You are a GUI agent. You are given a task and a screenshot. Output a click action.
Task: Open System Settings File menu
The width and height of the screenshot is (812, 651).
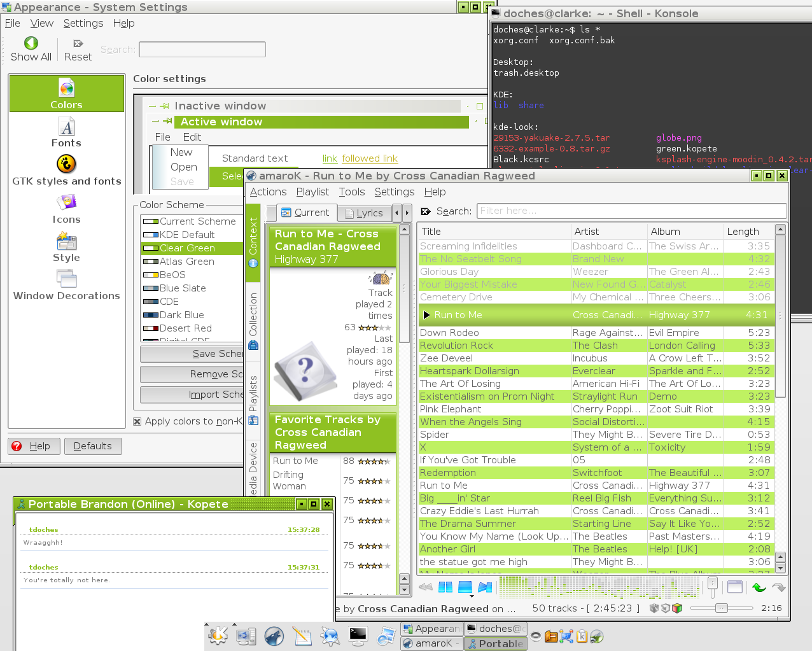click(13, 23)
